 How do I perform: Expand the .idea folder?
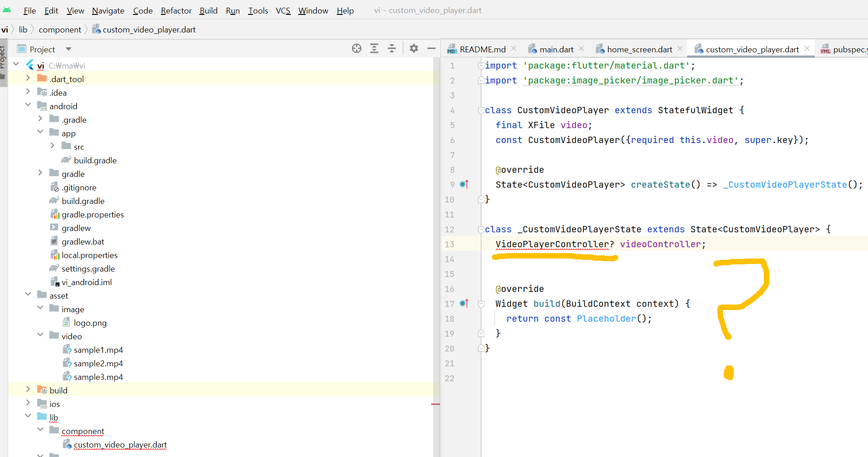click(28, 92)
